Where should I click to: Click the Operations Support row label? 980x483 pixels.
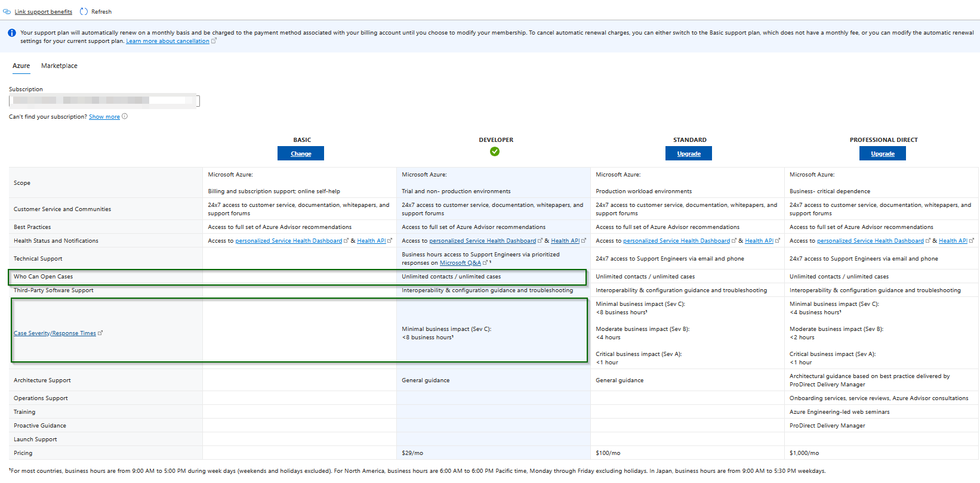41,398
